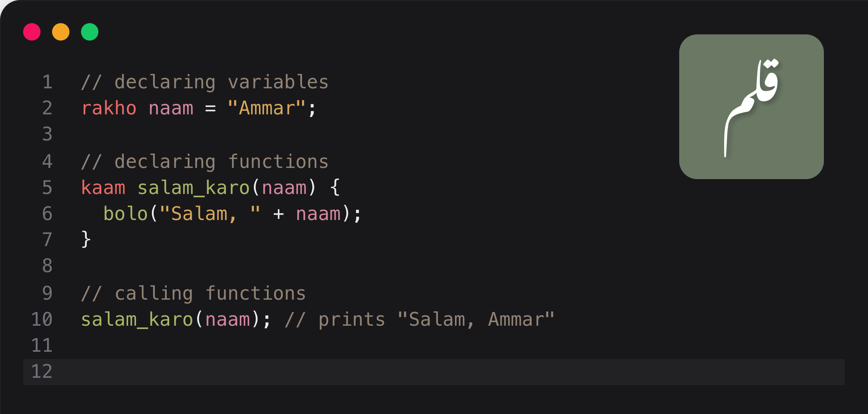The height and width of the screenshot is (414, 868).
Task: Click the '// calling functions' comment
Action: pyautogui.click(x=193, y=293)
